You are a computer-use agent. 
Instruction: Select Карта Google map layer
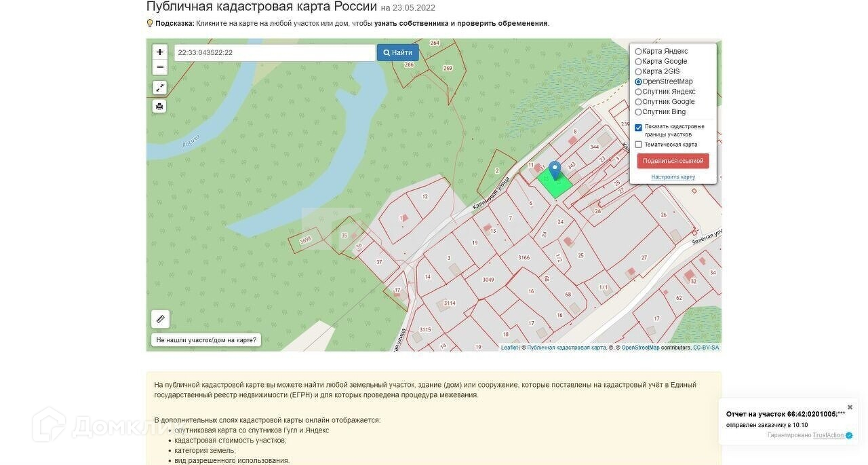[638, 62]
